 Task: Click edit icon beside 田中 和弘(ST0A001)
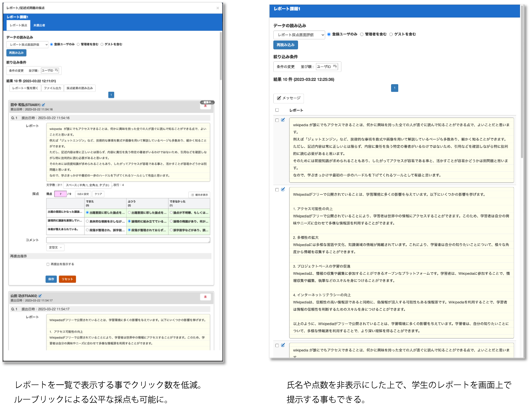pos(43,105)
